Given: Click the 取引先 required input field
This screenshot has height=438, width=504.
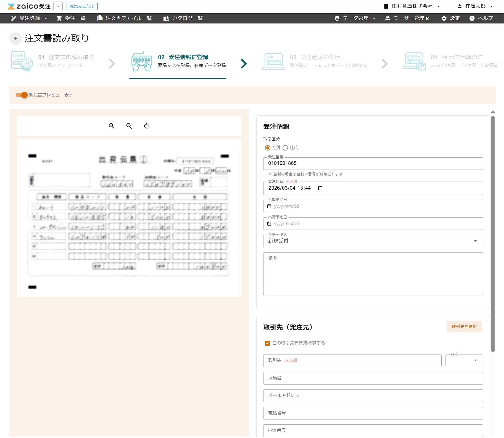Looking at the screenshot, I should [x=352, y=361].
